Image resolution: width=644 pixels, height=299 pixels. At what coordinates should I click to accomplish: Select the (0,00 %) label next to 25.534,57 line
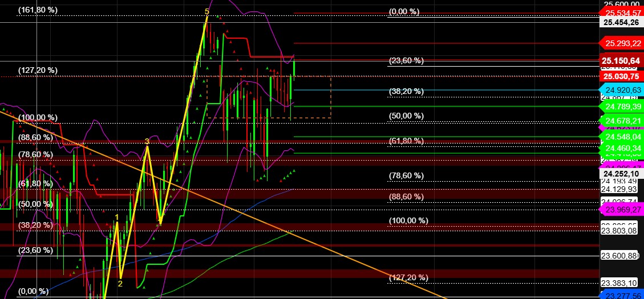[x=404, y=11]
